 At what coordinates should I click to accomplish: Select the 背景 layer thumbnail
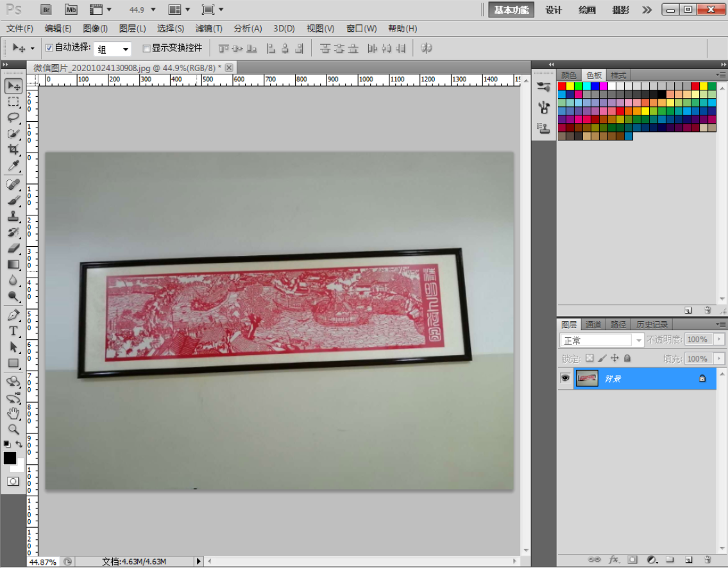pyautogui.click(x=587, y=378)
